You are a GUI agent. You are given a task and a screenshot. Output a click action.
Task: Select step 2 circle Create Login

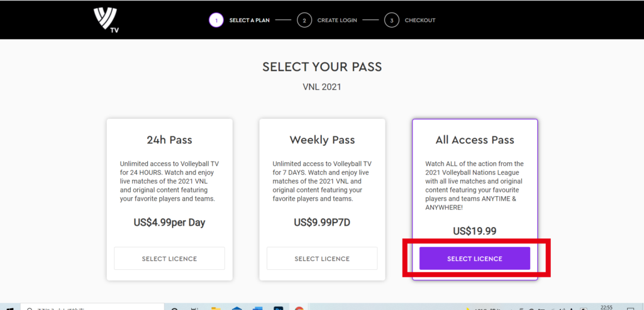pyautogui.click(x=304, y=20)
